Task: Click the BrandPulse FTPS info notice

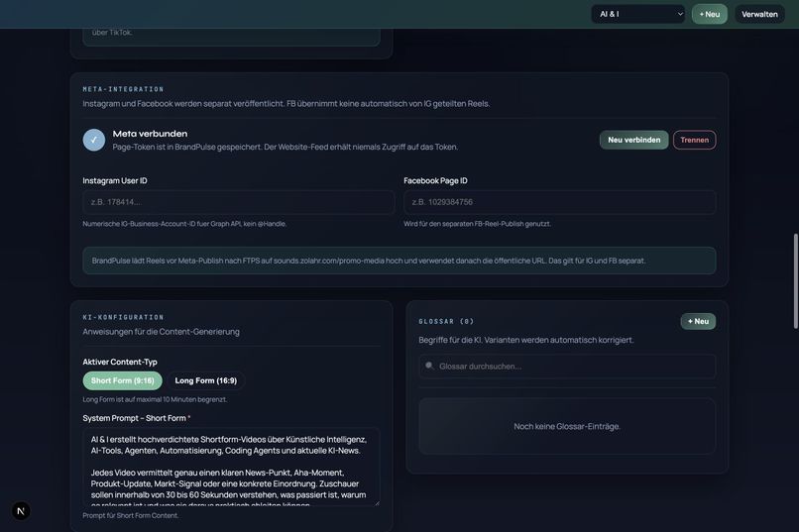Action: coord(399,261)
